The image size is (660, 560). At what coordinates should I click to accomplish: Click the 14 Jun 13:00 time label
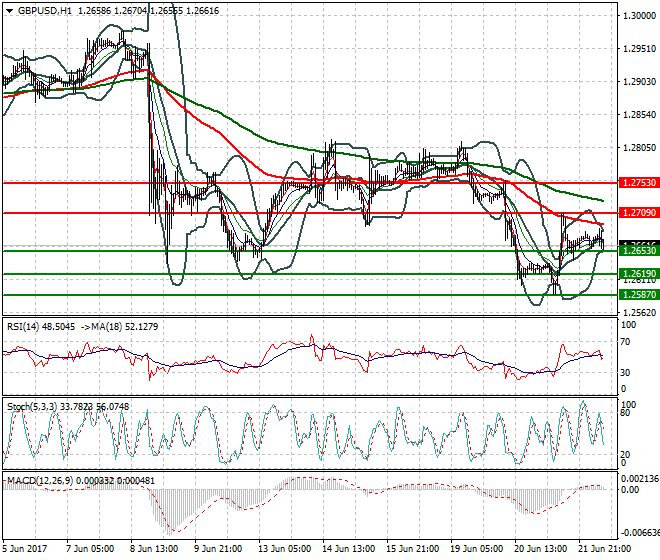(x=349, y=549)
